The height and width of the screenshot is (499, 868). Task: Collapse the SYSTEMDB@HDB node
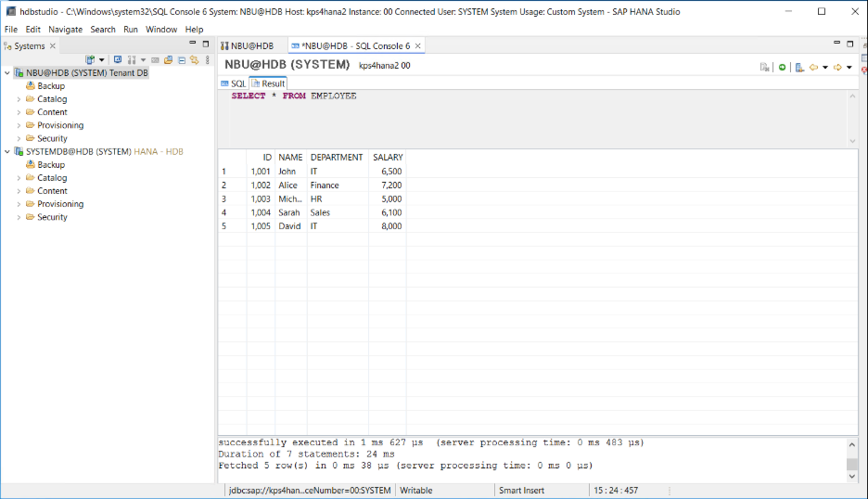(7, 152)
